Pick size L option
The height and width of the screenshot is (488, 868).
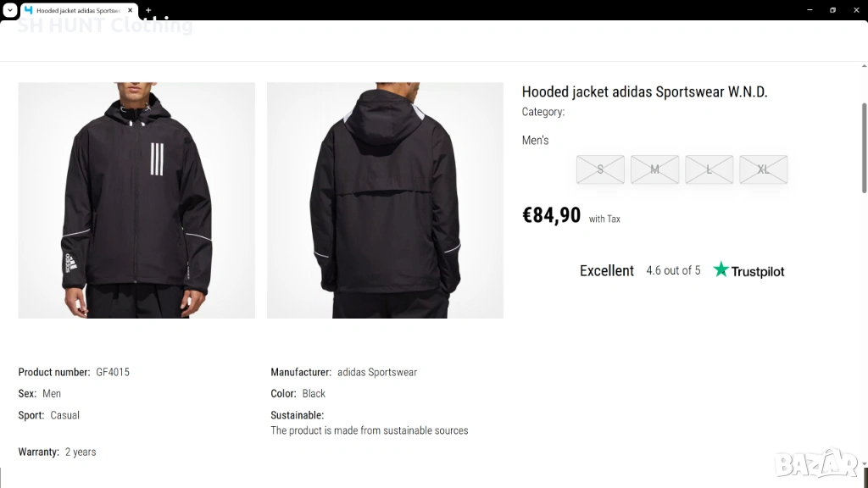click(709, 169)
